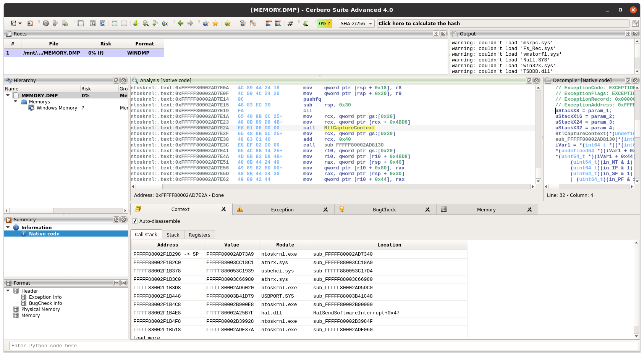Click the copy hash icon at far right
This screenshot has width=644, height=356.
(x=635, y=23)
